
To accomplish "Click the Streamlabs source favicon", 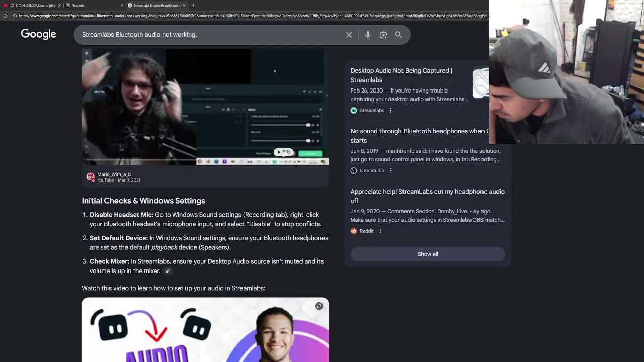I will coord(354,110).
